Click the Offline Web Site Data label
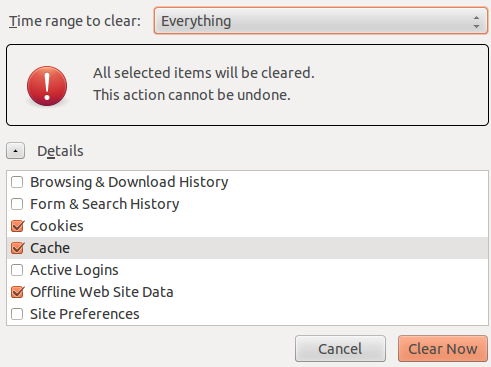The height and width of the screenshot is (367, 491). click(x=102, y=292)
